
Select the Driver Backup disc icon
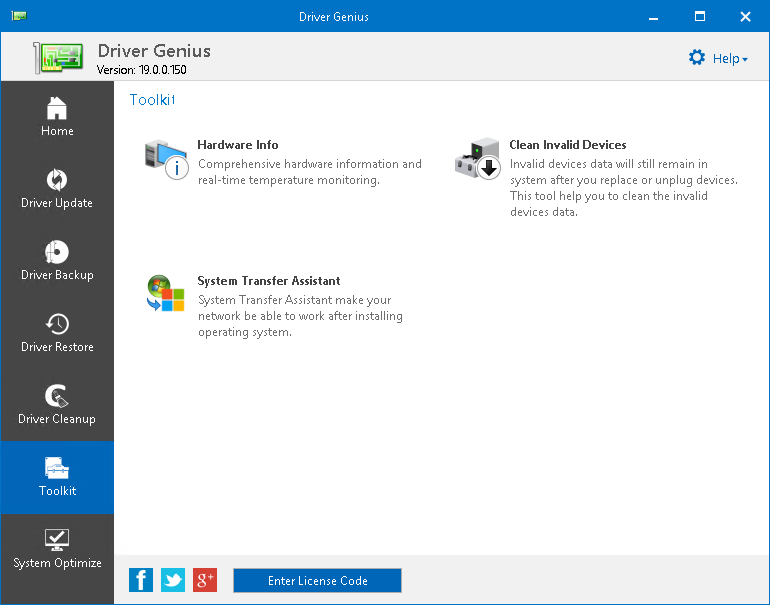point(57,252)
